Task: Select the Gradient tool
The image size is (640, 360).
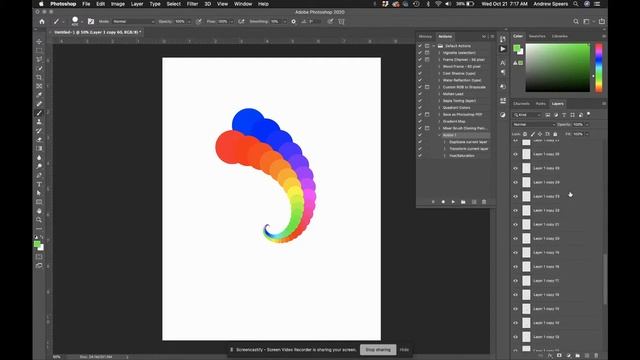Action: point(39,149)
